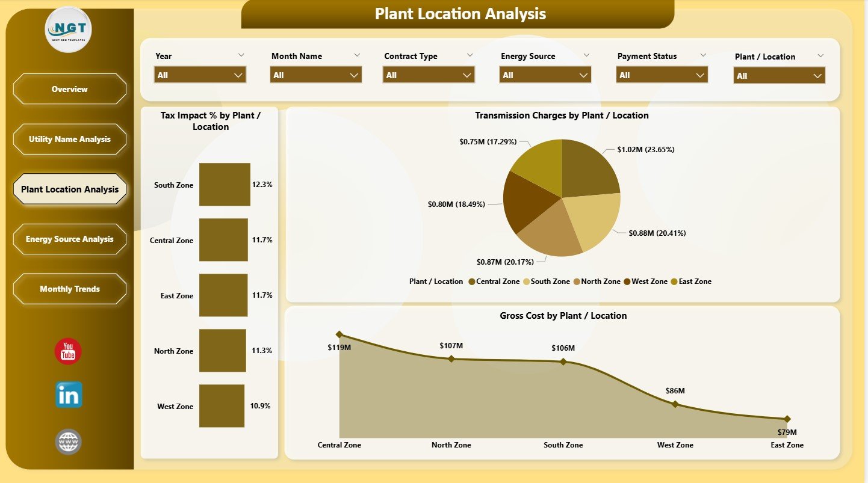Click the South Zone 12.3% bar
The width and height of the screenshot is (868, 483).
224,185
